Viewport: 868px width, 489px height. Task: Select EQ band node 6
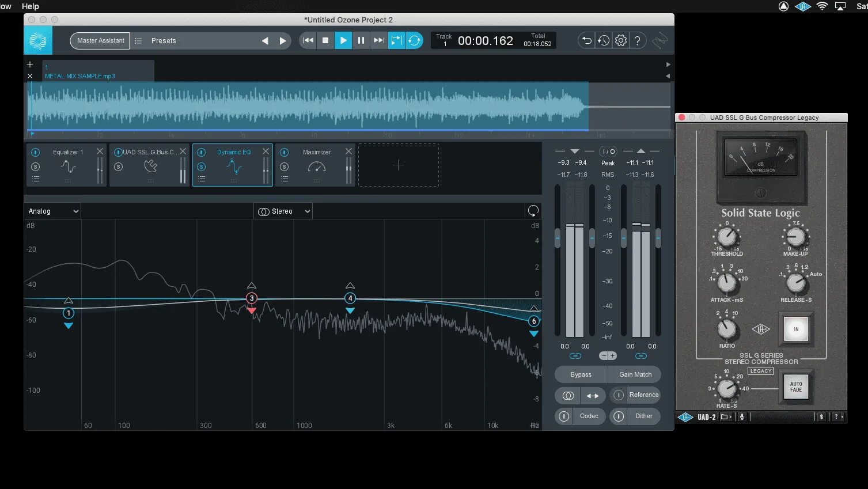click(534, 321)
